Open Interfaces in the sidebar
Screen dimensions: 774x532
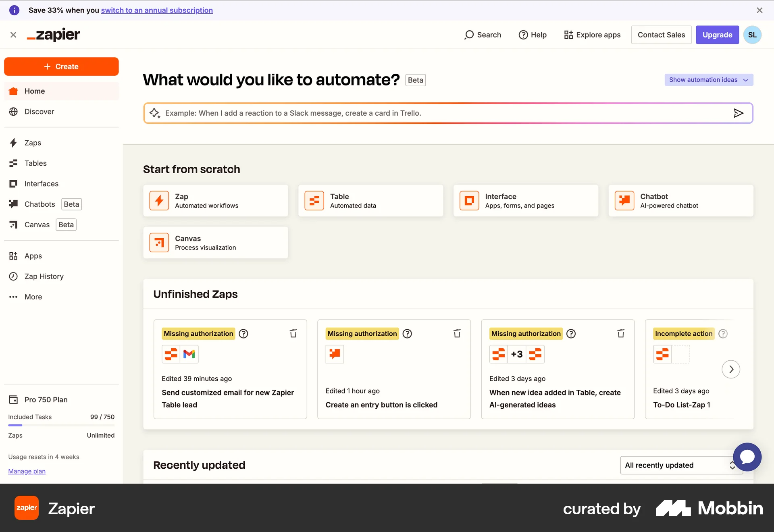[61, 184]
